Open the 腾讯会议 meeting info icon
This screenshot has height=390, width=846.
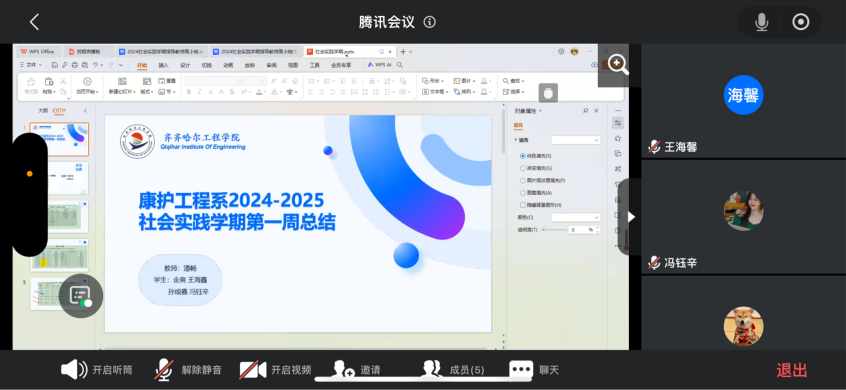pos(429,22)
